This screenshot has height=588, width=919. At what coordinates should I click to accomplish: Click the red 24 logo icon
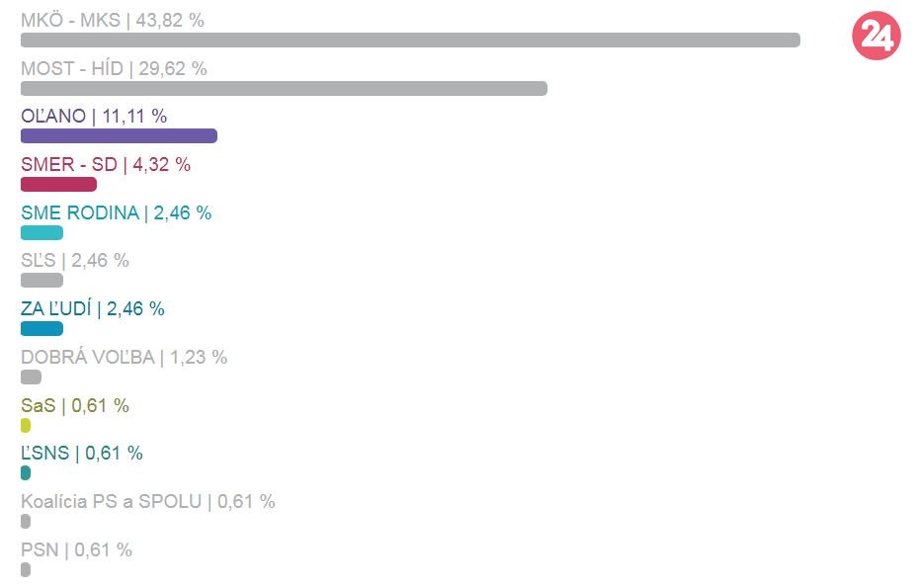click(x=876, y=36)
